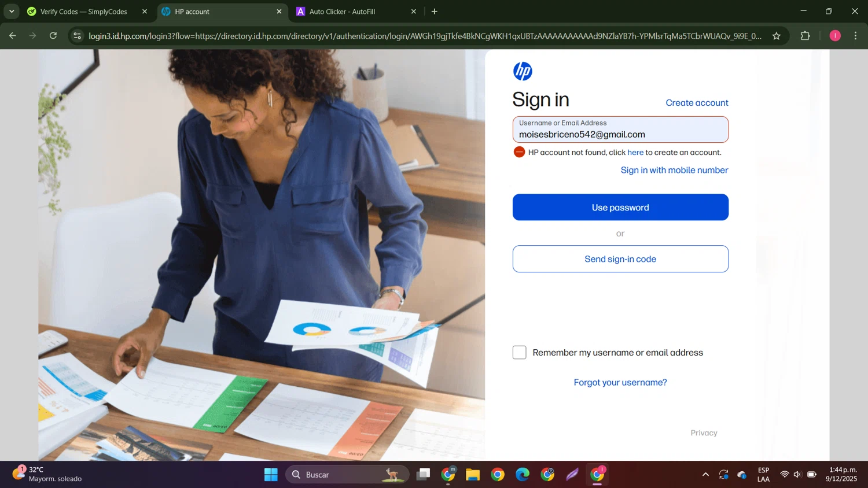Open the tab search dropdown arrow
The width and height of the screenshot is (868, 488).
12,12
